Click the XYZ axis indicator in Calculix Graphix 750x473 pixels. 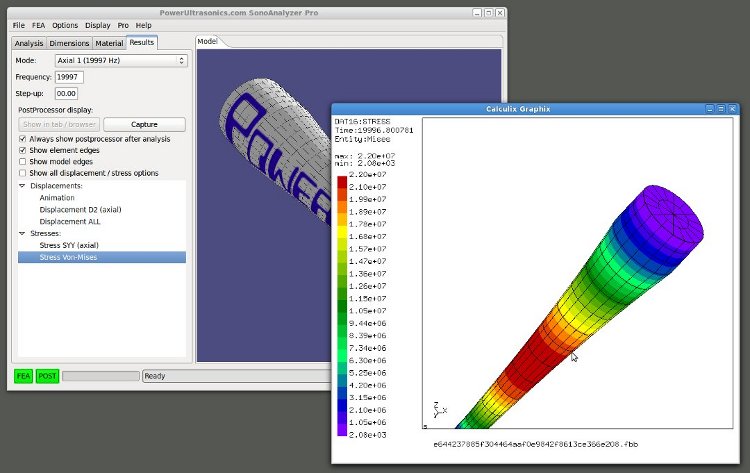[440, 410]
